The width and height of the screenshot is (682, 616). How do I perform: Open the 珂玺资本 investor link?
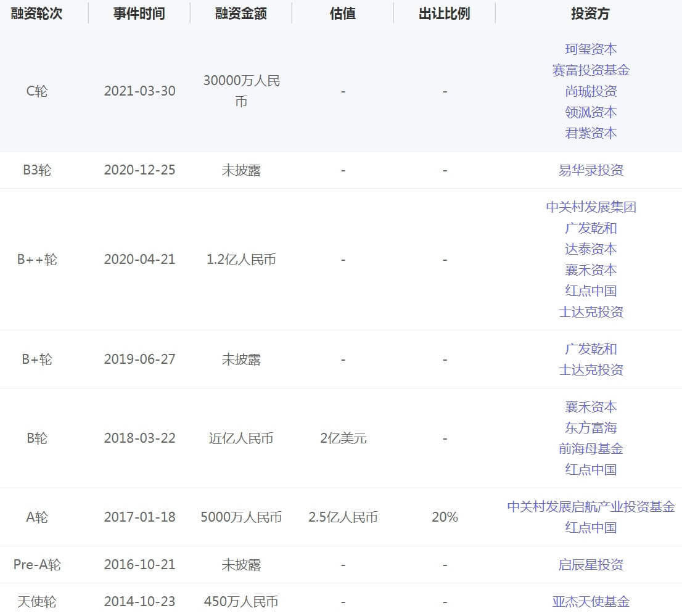coord(591,49)
